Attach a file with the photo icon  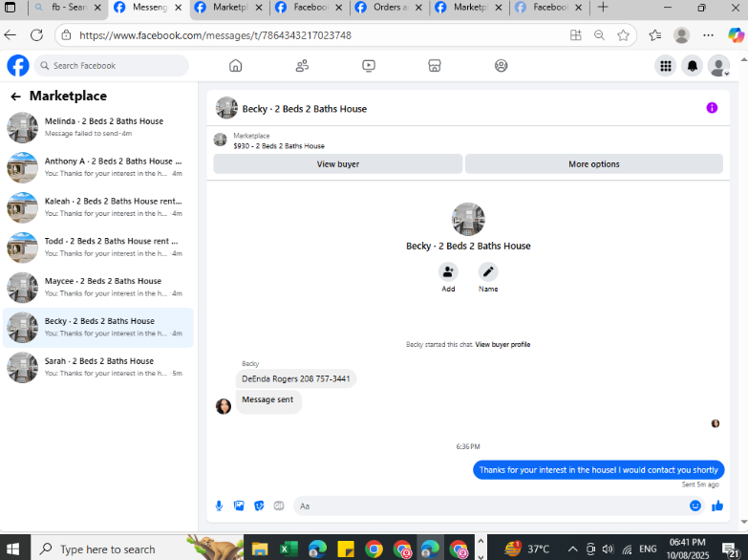[239, 506]
